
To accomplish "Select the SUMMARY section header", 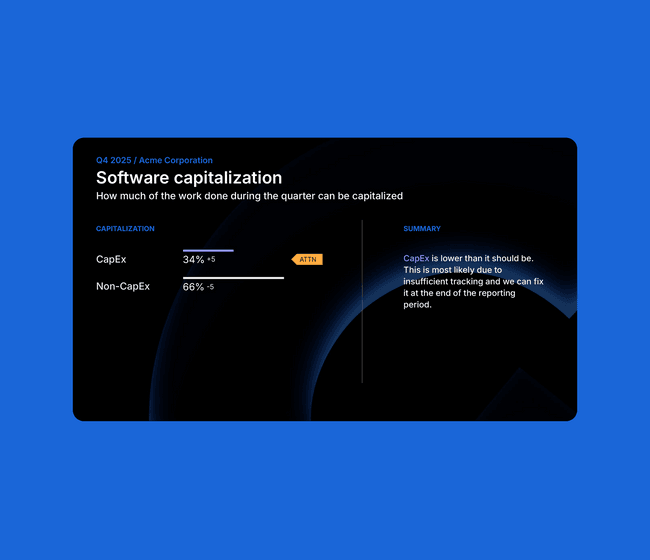I will (x=422, y=229).
